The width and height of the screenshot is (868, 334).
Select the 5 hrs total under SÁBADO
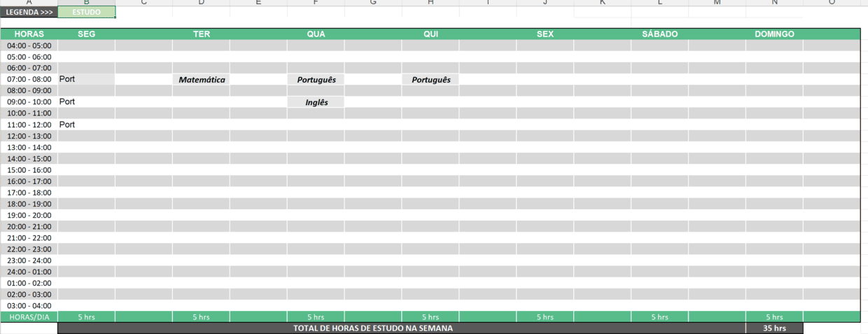(659, 316)
